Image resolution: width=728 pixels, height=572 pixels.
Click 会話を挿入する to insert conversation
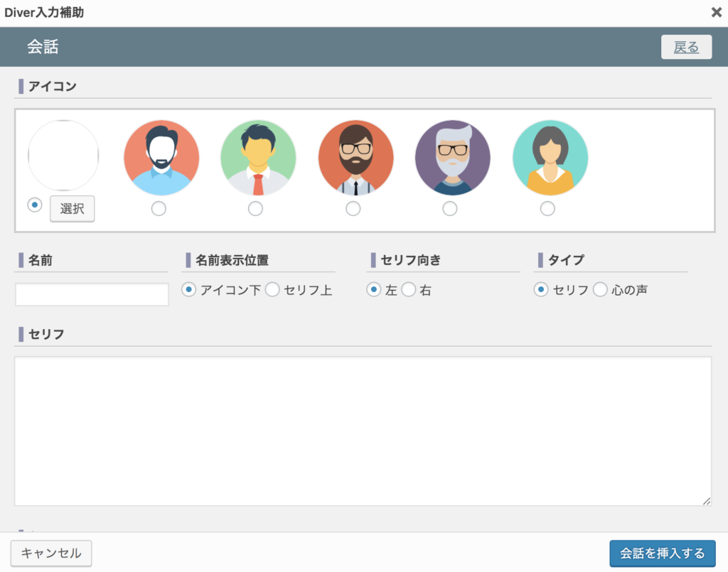(x=662, y=553)
